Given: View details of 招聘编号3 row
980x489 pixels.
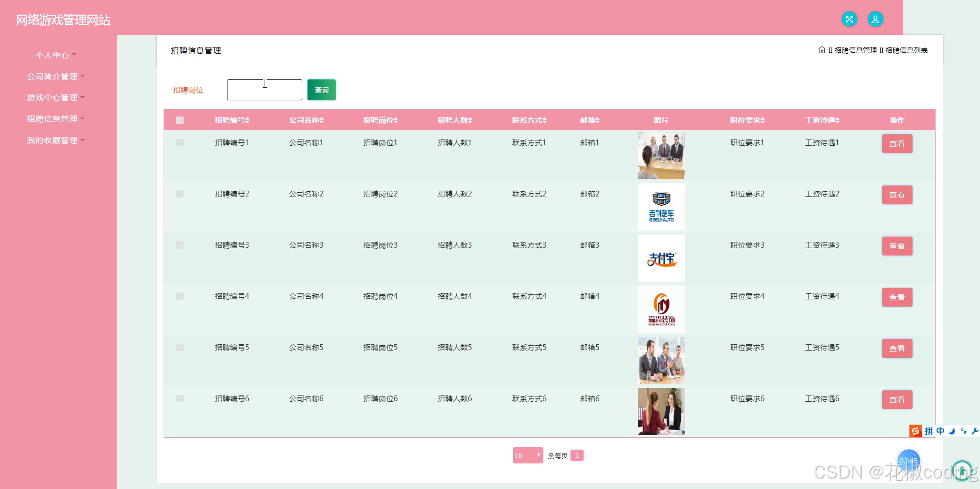Looking at the screenshot, I should click(x=897, y=246).
